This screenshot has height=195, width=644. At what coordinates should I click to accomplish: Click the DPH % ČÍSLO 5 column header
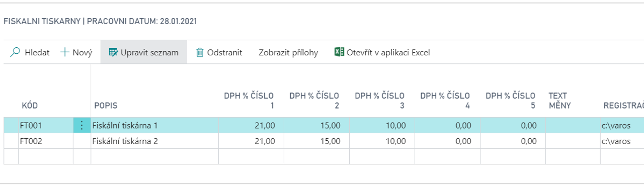[x=511, y=101]
